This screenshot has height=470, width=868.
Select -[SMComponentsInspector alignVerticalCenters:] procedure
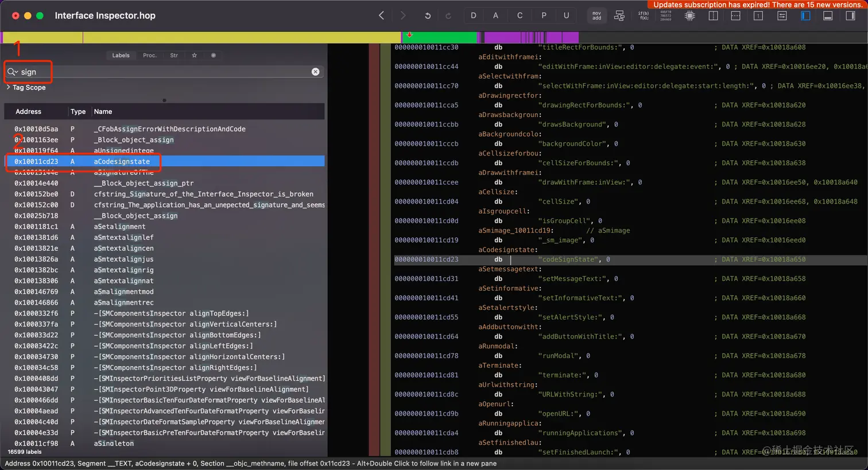165,324
